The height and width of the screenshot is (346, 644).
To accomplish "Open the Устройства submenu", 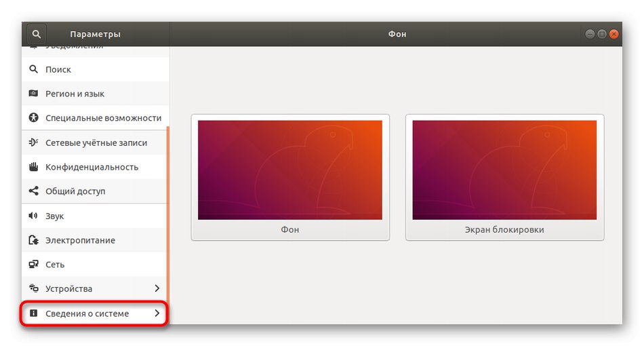I will tap(95, 288).
